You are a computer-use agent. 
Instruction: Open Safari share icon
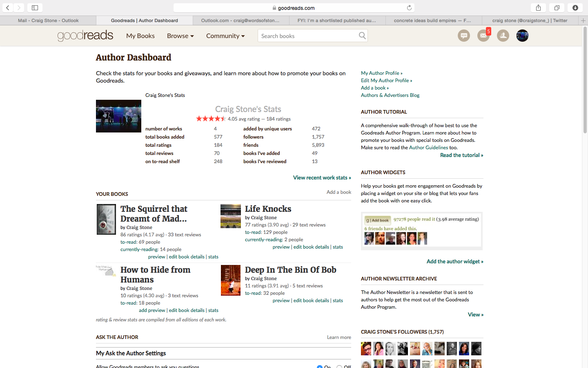coord(538,8)
